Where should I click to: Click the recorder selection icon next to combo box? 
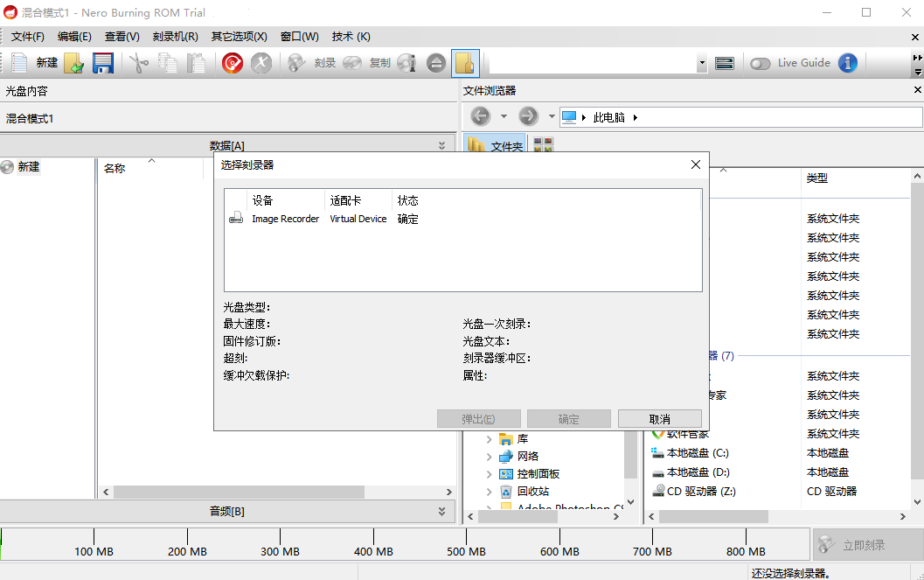[724, 63]
